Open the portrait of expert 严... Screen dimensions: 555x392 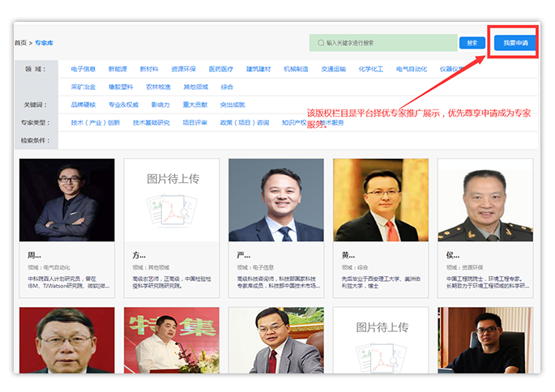click(x=276, y=200)
